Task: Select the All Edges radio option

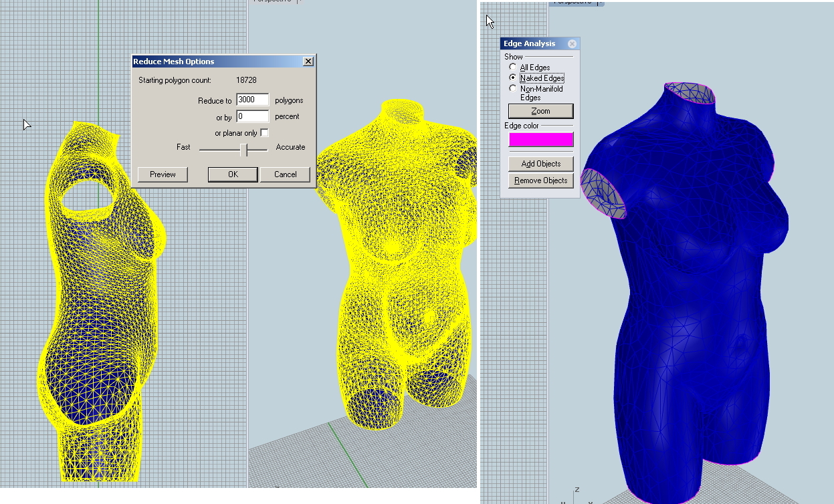Action: [513, 68]
